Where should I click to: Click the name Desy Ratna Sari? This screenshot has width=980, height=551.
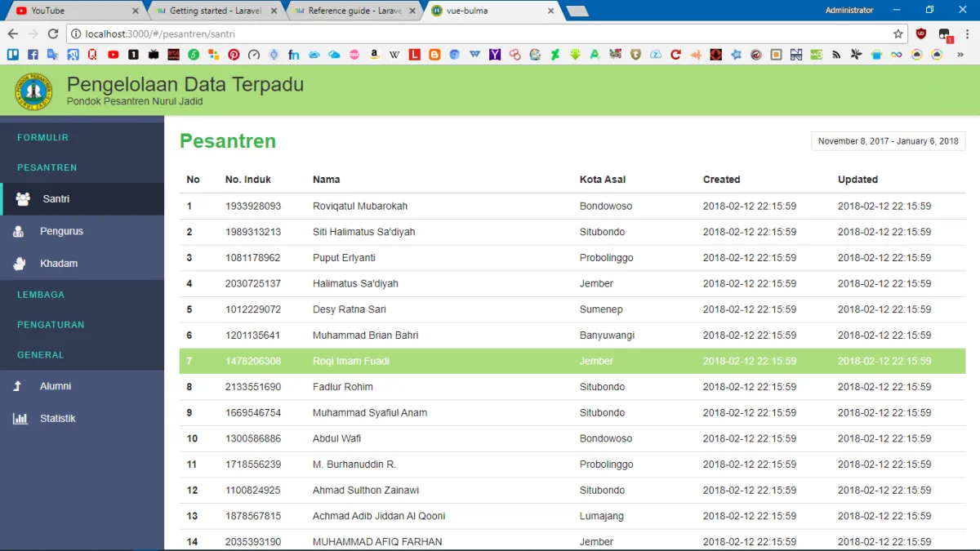tap(350, 310)
